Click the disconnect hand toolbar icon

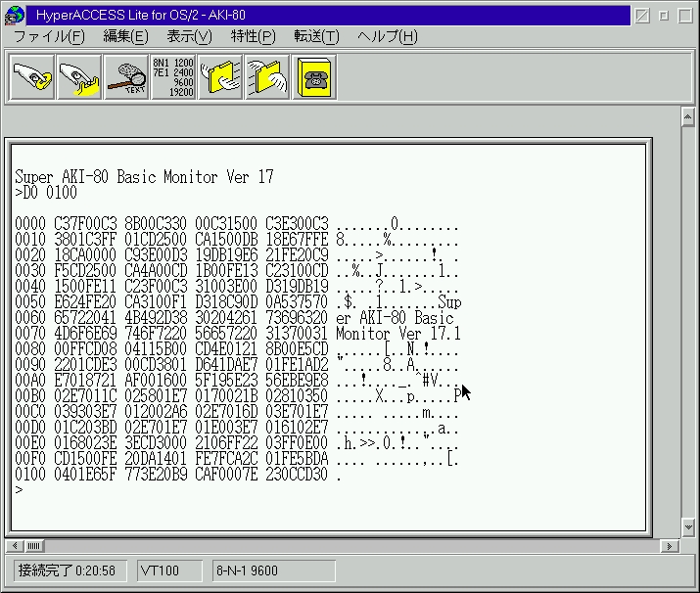coord(79,77)
